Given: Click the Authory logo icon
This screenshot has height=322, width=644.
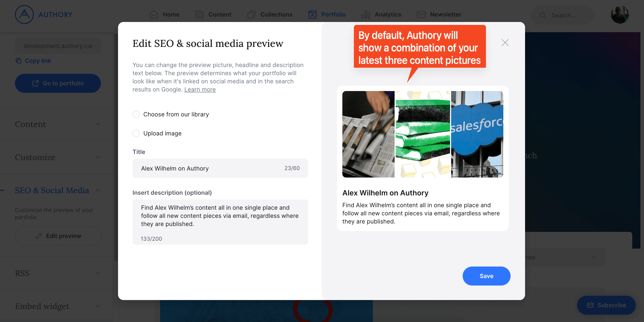Looking at the screenshot, I should 24,14.
